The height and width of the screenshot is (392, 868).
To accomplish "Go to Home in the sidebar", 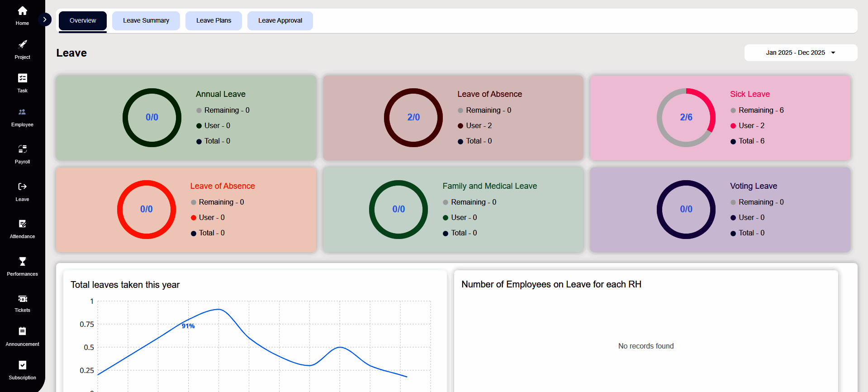I will tap(22, 11).
